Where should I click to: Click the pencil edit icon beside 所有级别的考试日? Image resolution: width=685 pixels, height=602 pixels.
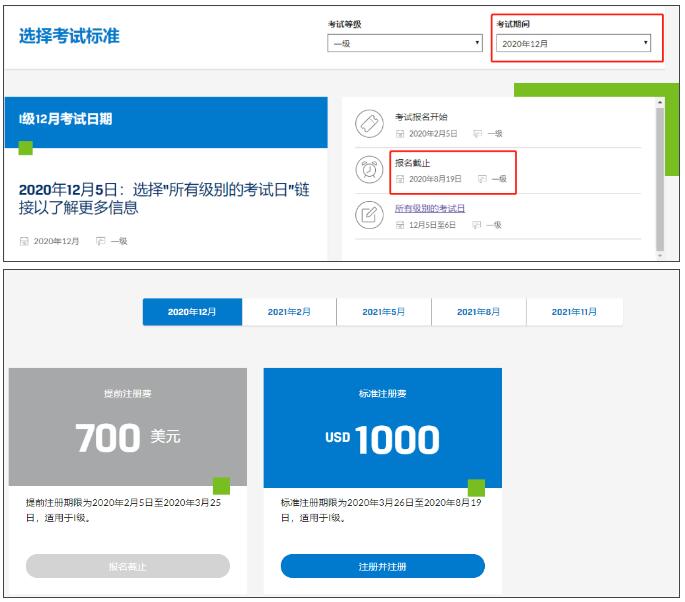pyautogui.click(x=370, y=215)
